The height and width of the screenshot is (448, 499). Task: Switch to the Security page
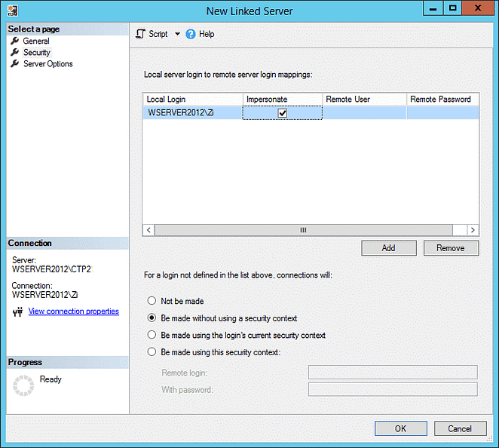click(x=37, y=53)
